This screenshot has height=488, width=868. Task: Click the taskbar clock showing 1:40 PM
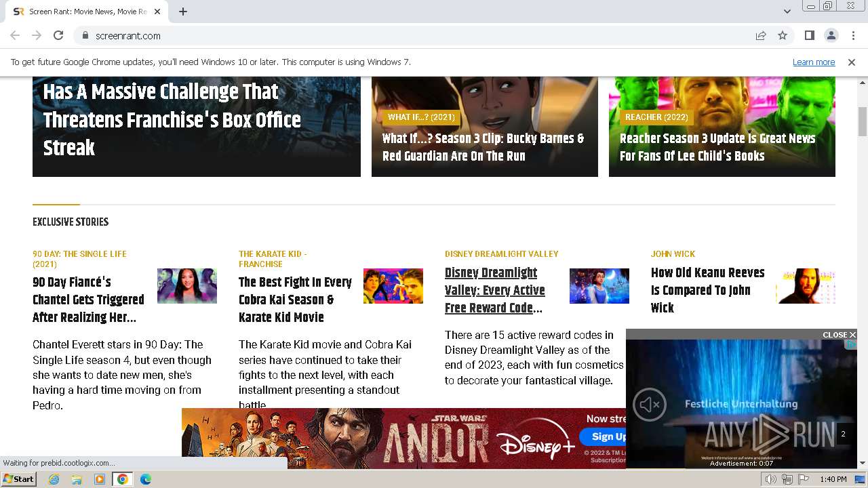833,479
